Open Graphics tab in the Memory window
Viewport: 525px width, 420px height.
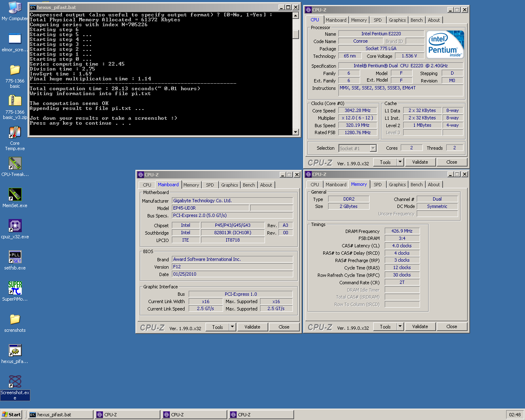point(397,185)
